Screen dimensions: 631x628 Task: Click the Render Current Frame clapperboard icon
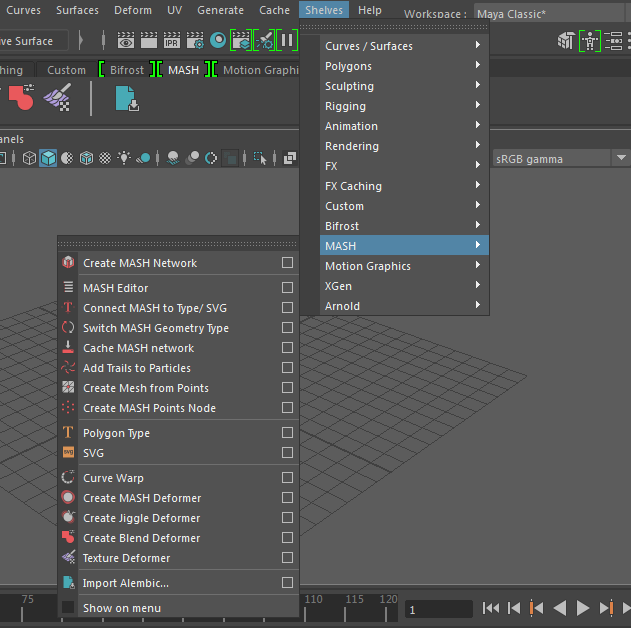coord(148,40)
